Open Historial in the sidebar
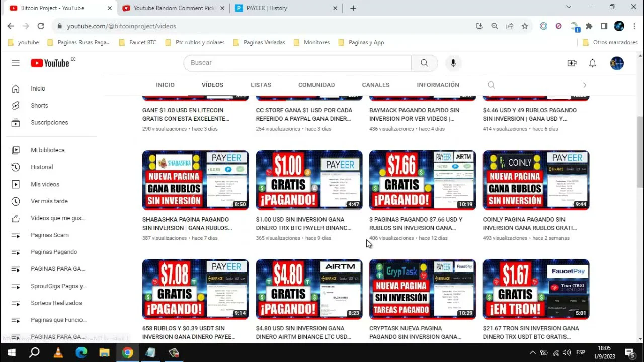The width and height of the screenshot is (644, 362). (x=41, y=167)
